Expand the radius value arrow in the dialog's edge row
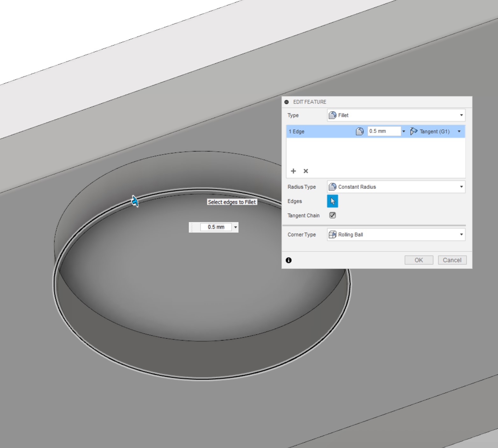This screenshot has height=448, width=498. tap(404, 131)
